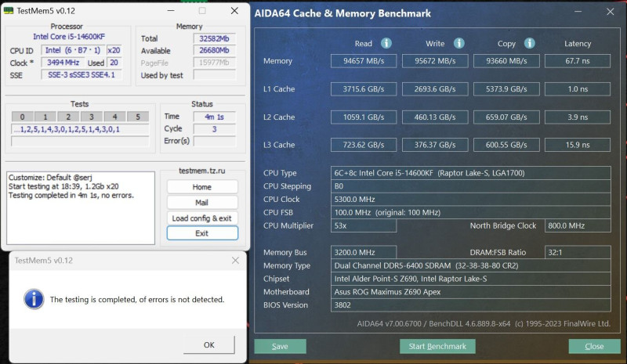Click Chipset value Intel Alder Point-S Z690
The height and width of the screenshot is (364, 627).
tap(471, 279)
